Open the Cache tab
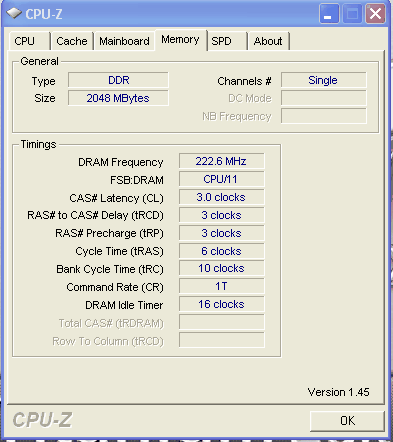Viewport: 393px width, 442px height. (72, 41)
